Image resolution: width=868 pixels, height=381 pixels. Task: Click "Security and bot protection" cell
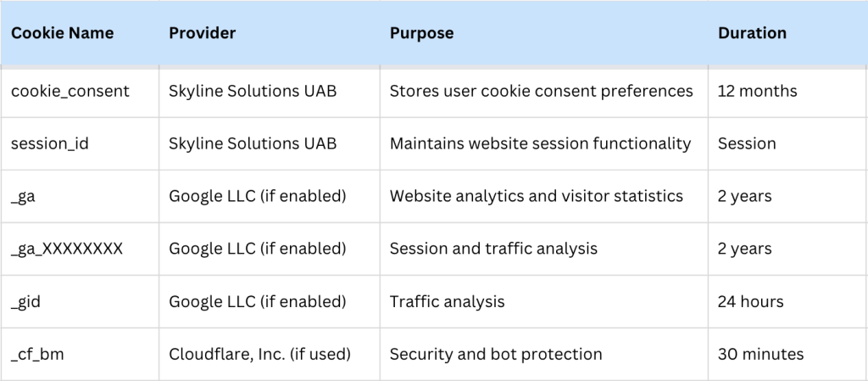tap(496, 354)
